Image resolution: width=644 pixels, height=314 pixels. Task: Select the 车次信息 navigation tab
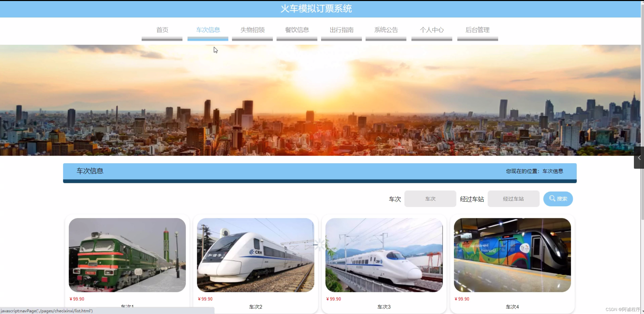click(x=208, y=30)
